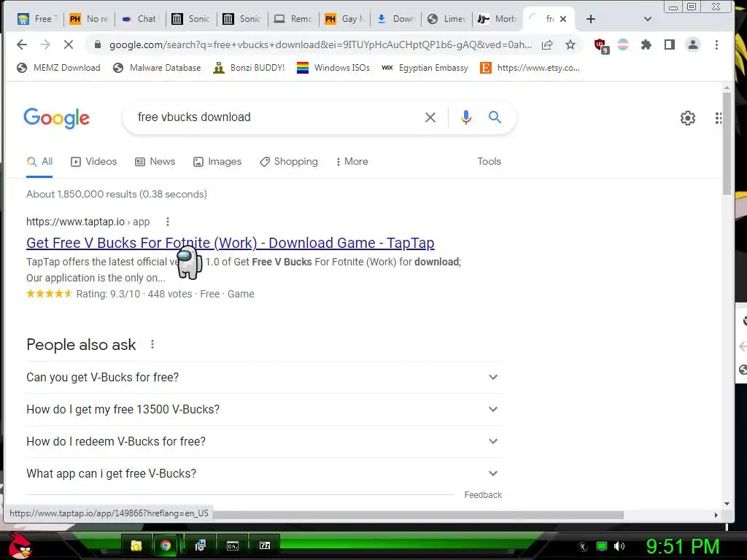747x560 pixels.
Task: Click the green monitor tray icon
Action: click(602, 546)
